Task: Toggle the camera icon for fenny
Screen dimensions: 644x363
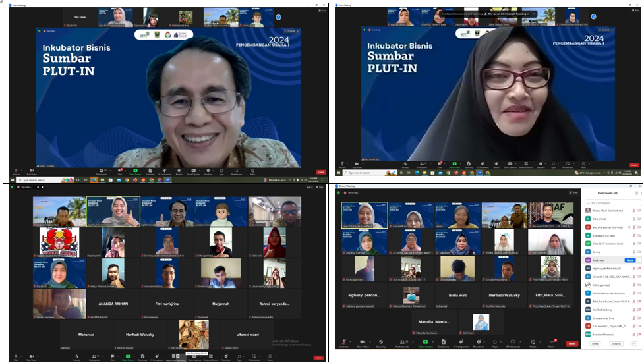Action: (x=639, y=252)
